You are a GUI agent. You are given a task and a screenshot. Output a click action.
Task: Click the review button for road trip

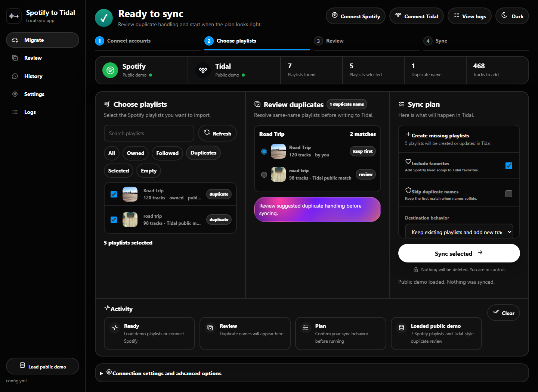pos(366,174)
